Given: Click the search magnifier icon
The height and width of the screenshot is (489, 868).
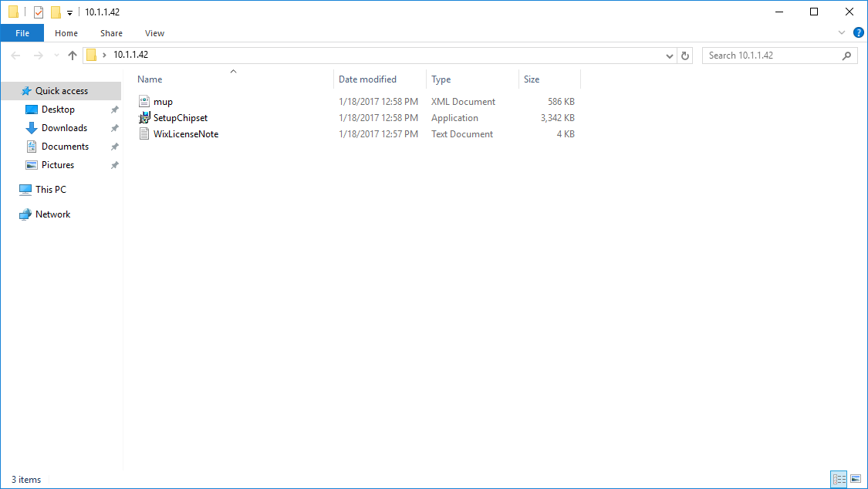Looking at the screenshot, I should [846, 56].
